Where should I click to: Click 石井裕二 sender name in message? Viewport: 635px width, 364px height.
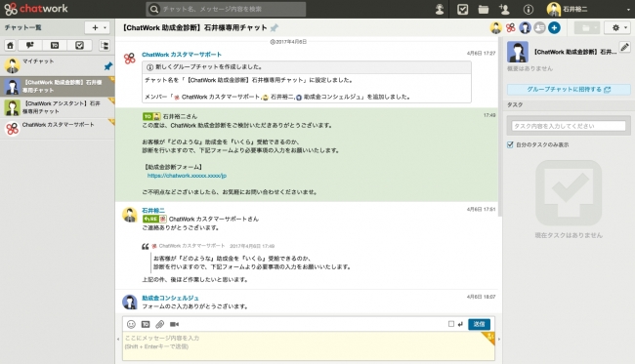tap(153, 211)
